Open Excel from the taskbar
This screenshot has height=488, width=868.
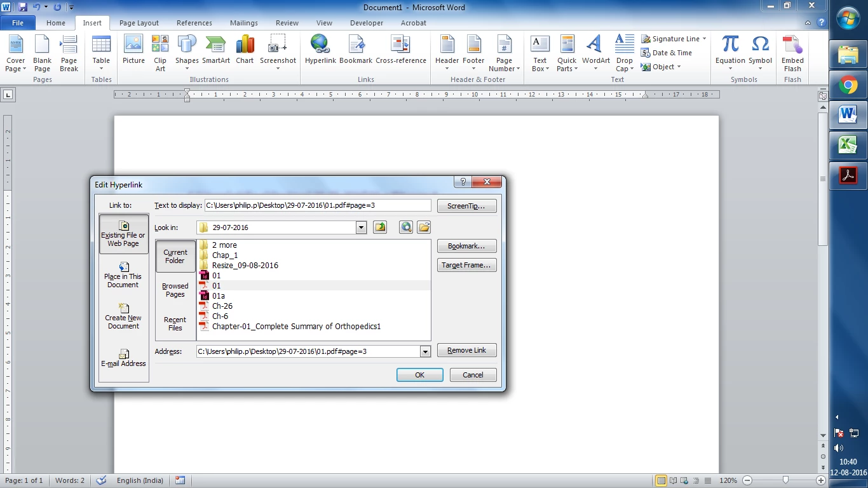coord(848,146)
